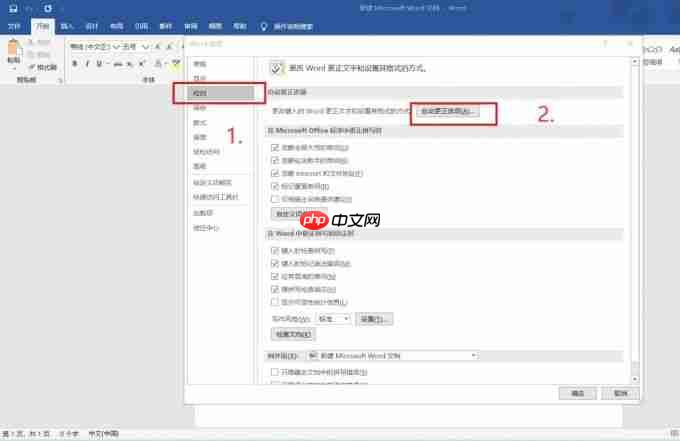Toggle check grammar with spelling checkbox
Image resolution: width=680 pixels, height=441 pixels.
point(275,289)
